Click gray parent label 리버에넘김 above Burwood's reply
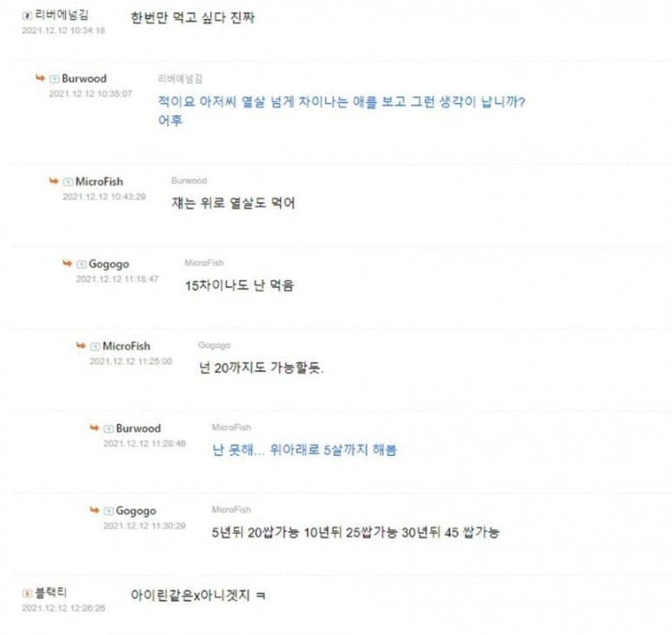The height and width of the screenshot is (635, 672). click(x=180, y=78)
